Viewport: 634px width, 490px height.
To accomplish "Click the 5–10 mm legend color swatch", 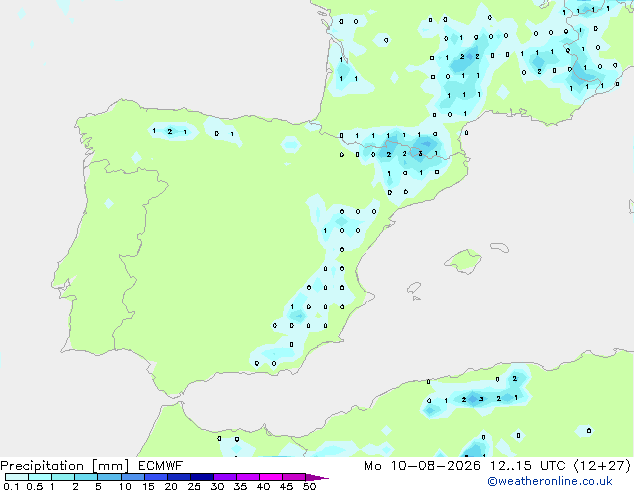I will pyautogui.click(x=109, y=477).
